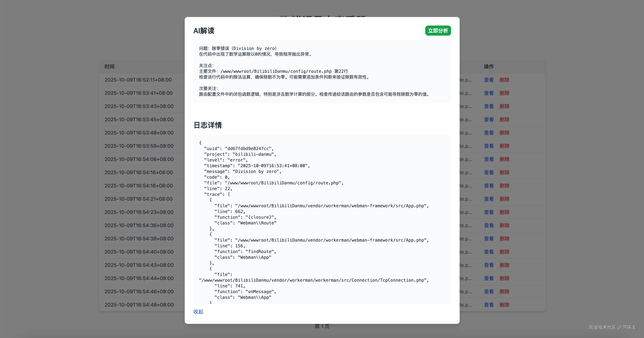Image resolution: width=644 pixels, height=338 pixels.
Task: View the 16:54:36 log entry
Action: click(488, 226)
